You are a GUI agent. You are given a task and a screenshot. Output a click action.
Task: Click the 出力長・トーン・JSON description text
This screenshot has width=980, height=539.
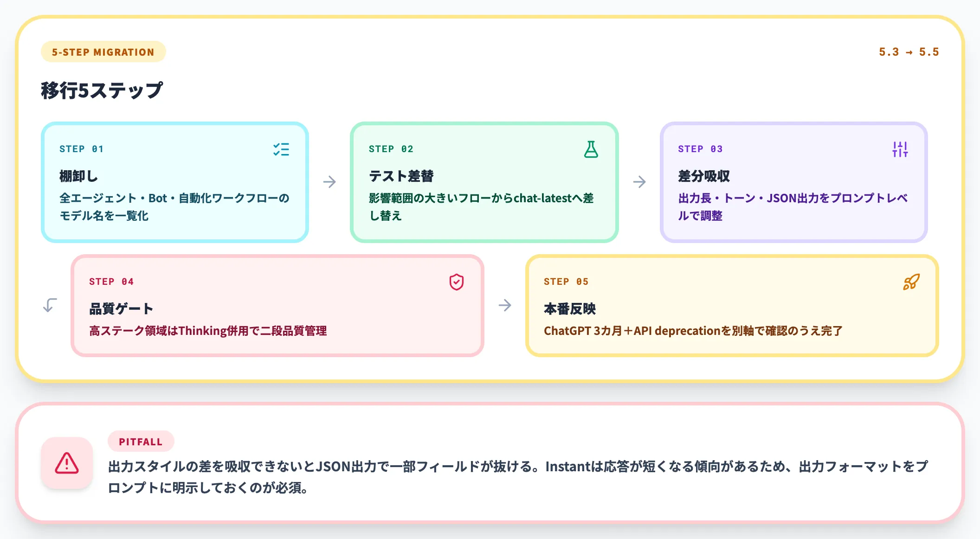click(793, 207)
